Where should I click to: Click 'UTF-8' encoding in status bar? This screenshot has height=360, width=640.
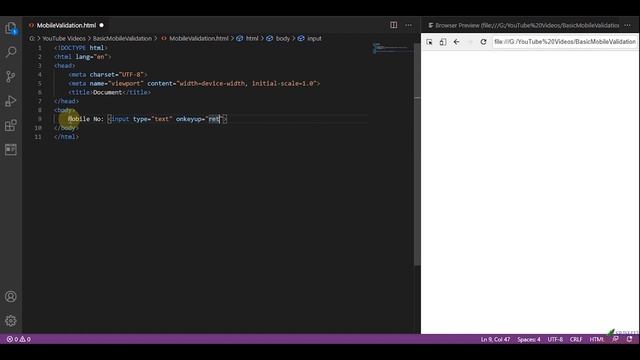[555, 339]
